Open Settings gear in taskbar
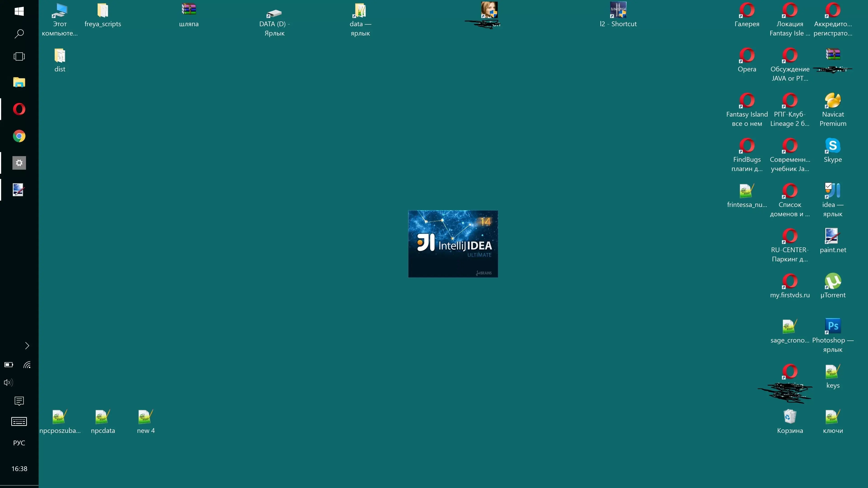Screen dimensions: 868x488 tap(19, 163)
